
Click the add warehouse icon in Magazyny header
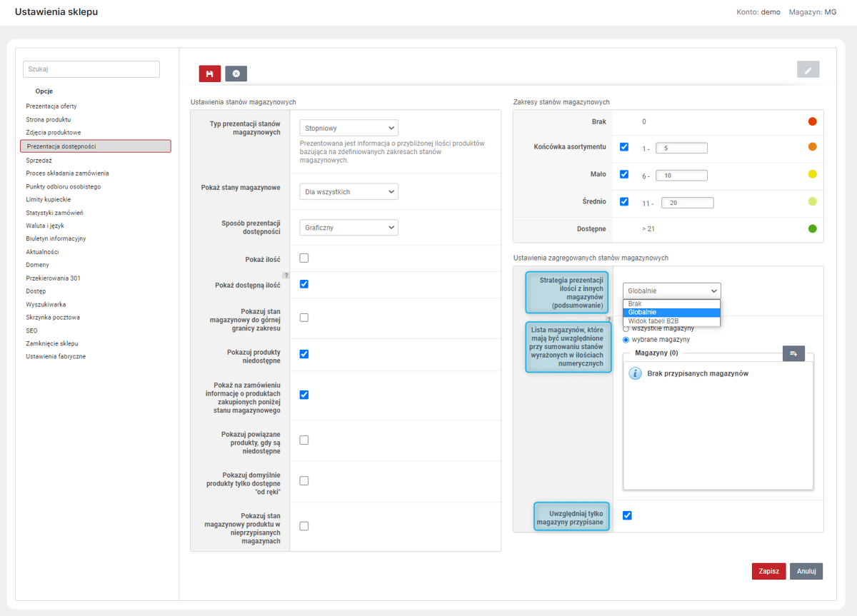point(794,353)
